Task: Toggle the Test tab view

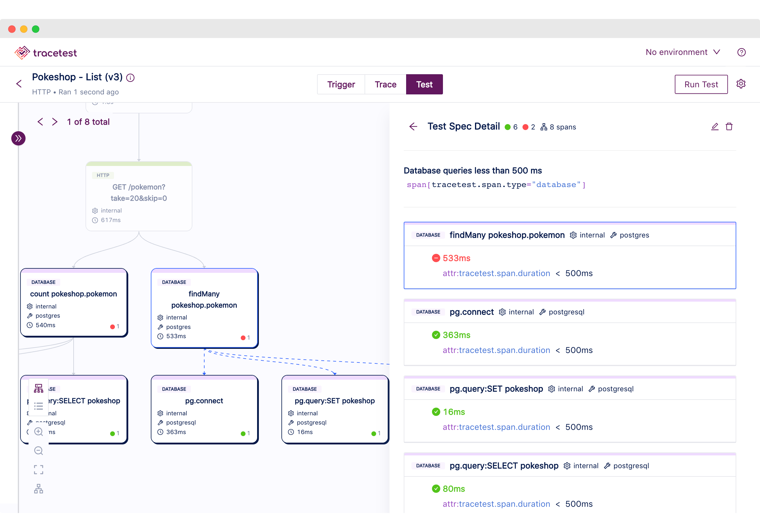Action: (424, 84)
